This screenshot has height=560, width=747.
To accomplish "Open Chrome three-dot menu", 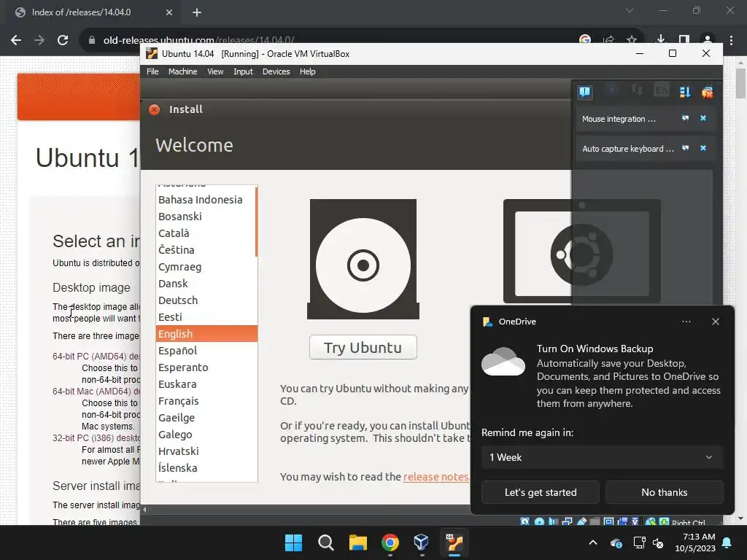I will tap(731, 40).
